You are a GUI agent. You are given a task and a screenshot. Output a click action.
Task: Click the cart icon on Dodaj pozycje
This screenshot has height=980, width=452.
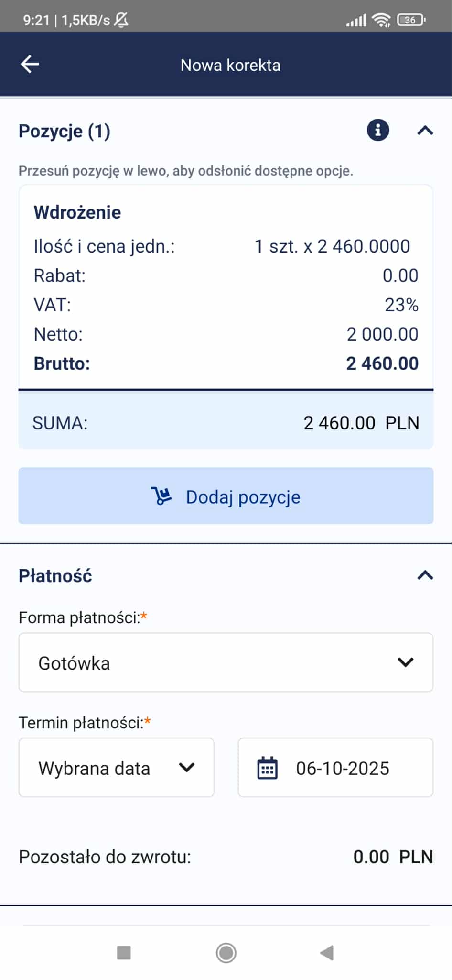[161, 496]
